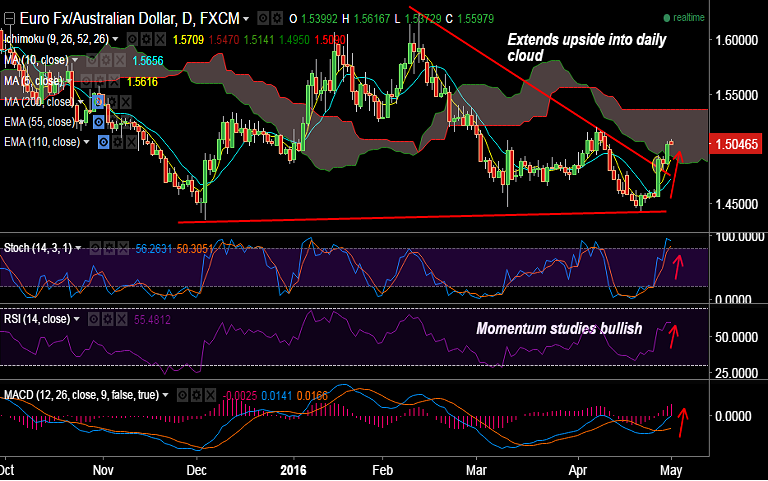Open Ichimoku indicator settings gear

coord(146,39)
